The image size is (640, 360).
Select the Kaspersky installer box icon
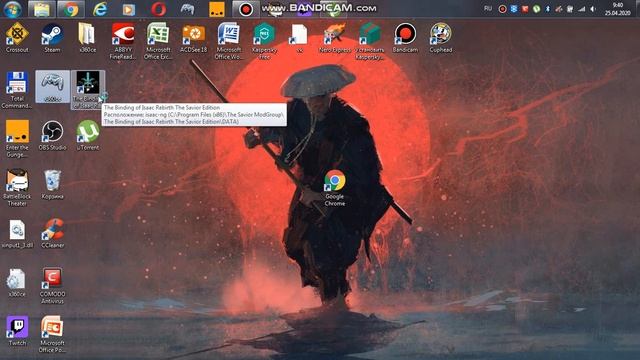[x=370, y=41]
